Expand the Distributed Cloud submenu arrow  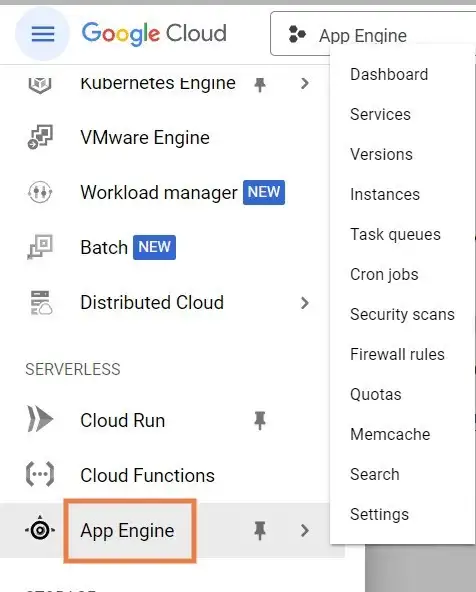click(x=305, y=303)
